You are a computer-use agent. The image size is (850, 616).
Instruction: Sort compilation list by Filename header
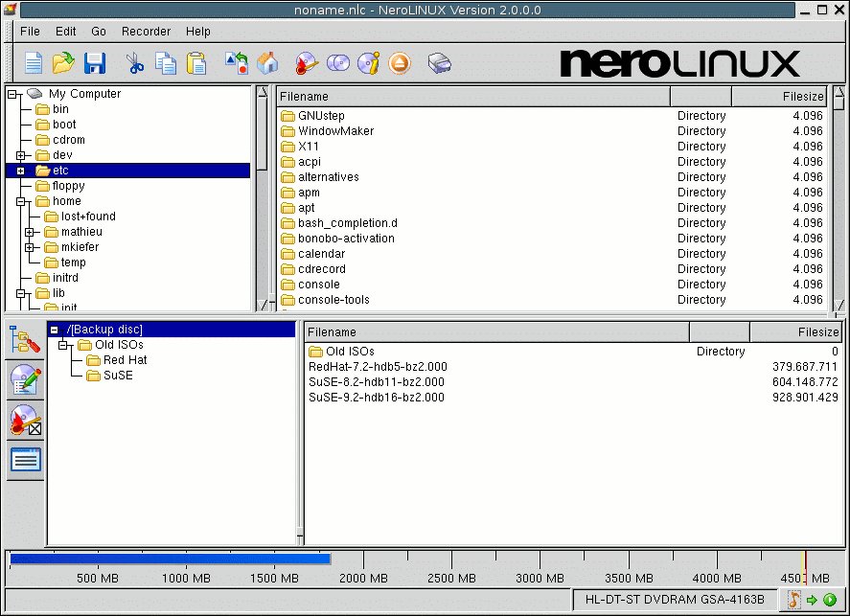click(497, 332)
